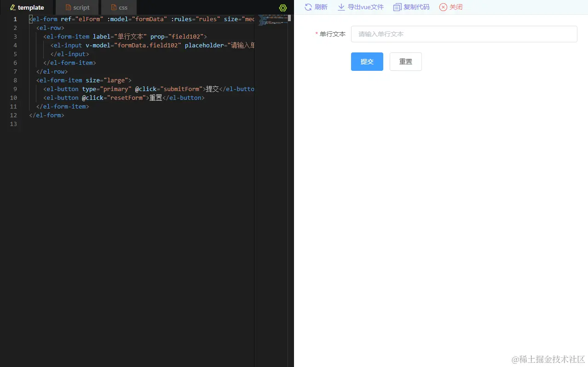
Task: Click 导出vue文件 text
Action: (366, 7)
